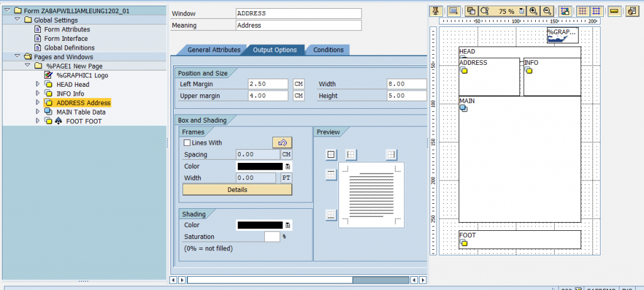
Task: Click the Details button
Action: pyautogui.click(x=237, y=189)
